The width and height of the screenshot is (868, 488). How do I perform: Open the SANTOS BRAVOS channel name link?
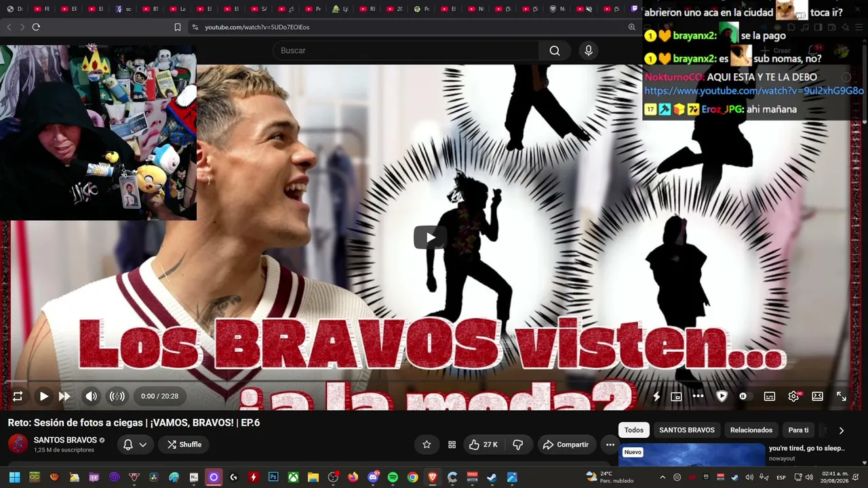click(x=65, y=441)
